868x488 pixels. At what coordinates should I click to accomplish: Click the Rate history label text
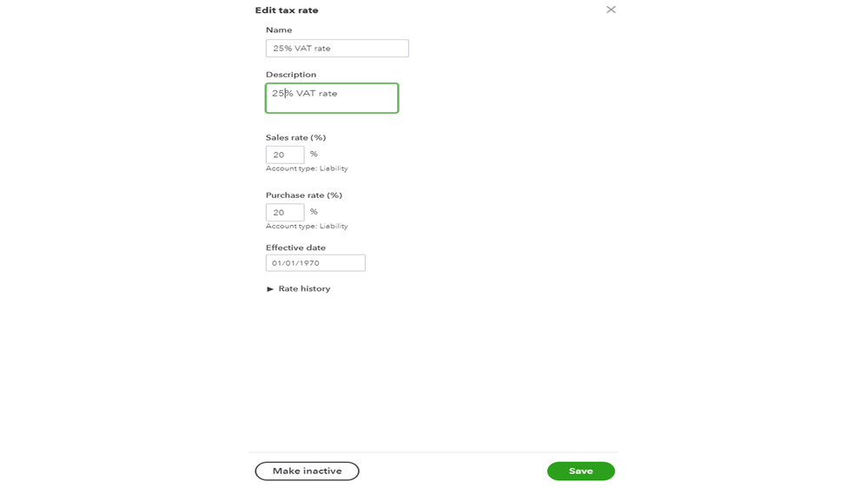coord(304,289)
